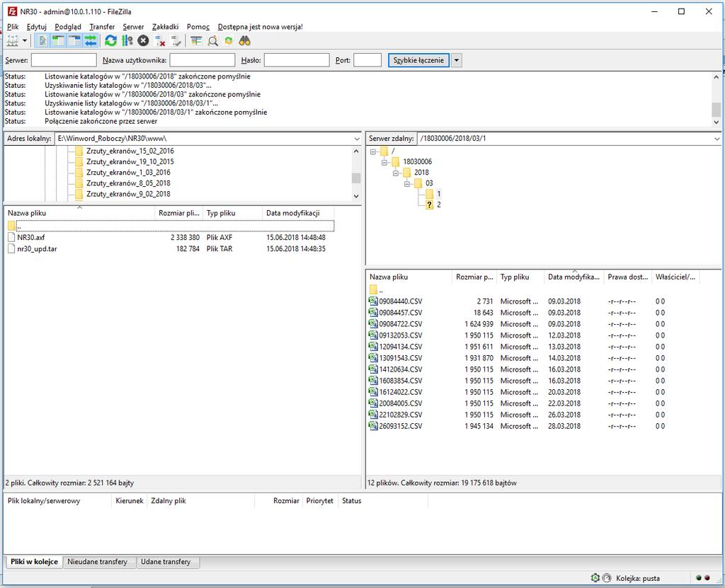Toggle processing of the transfer queue
The image size is (725, 588).
coord(127,41)
